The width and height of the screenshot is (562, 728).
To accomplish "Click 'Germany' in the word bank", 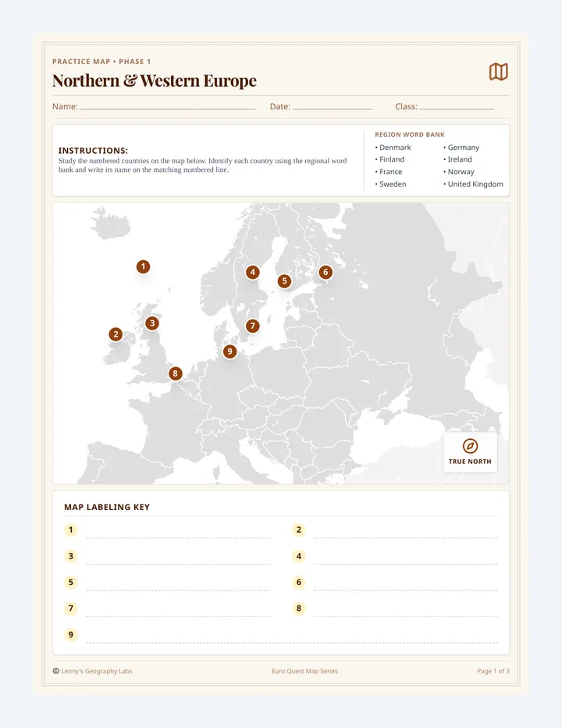I will pyautogui.click(x=463, y=147).
